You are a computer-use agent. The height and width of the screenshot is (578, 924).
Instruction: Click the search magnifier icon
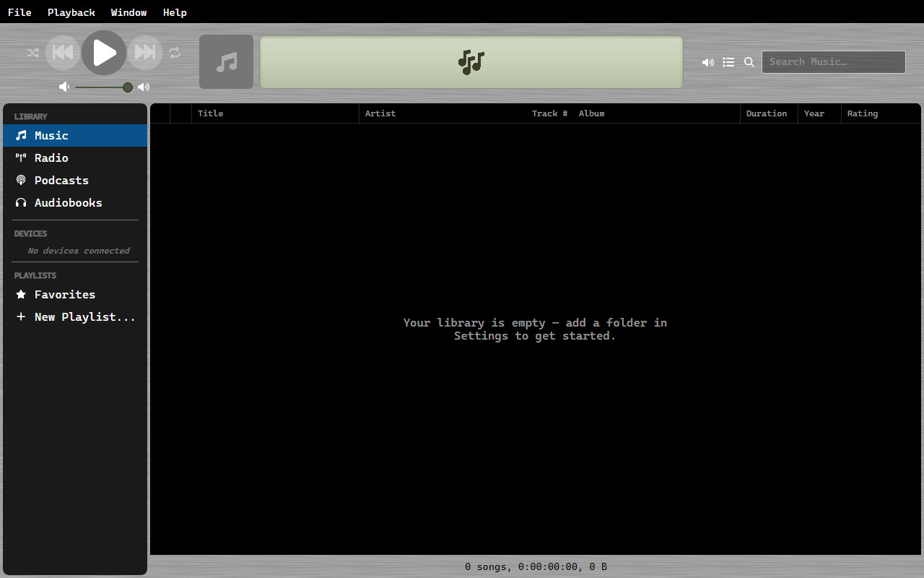pyautogui.click(x=749, y=62)
